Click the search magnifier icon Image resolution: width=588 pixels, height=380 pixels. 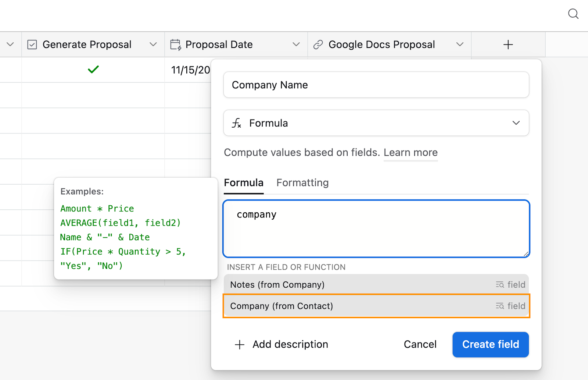573,14
